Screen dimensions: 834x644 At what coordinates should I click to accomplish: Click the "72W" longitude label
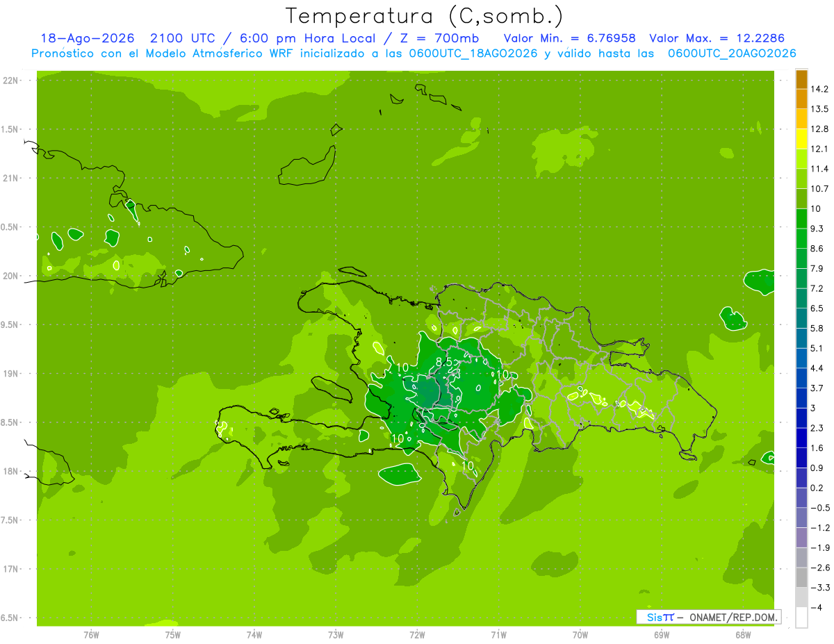coord(417,635)
